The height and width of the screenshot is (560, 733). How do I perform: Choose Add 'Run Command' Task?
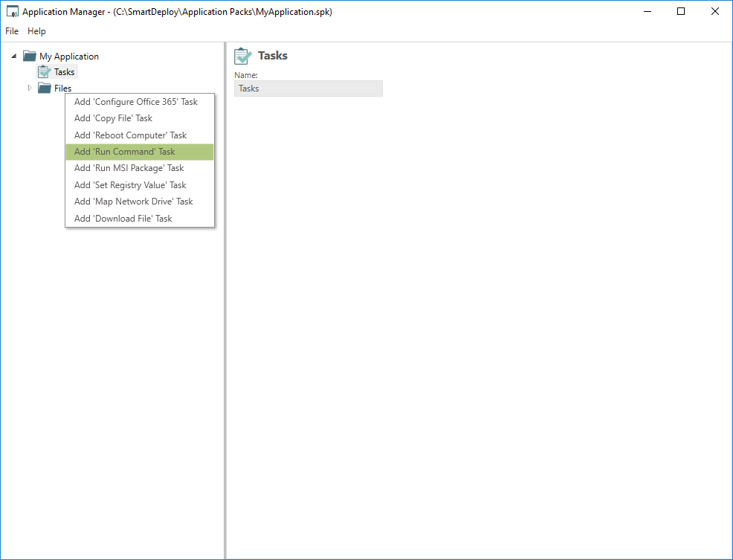point(139,152)
